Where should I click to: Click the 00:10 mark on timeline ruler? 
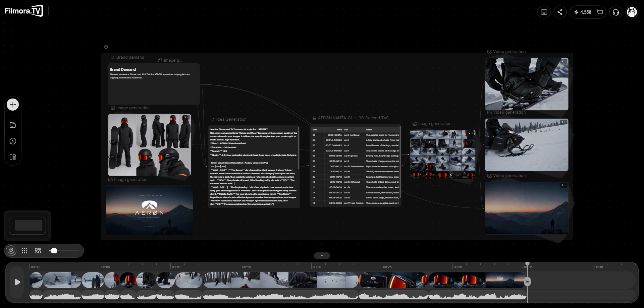[176, 267]
